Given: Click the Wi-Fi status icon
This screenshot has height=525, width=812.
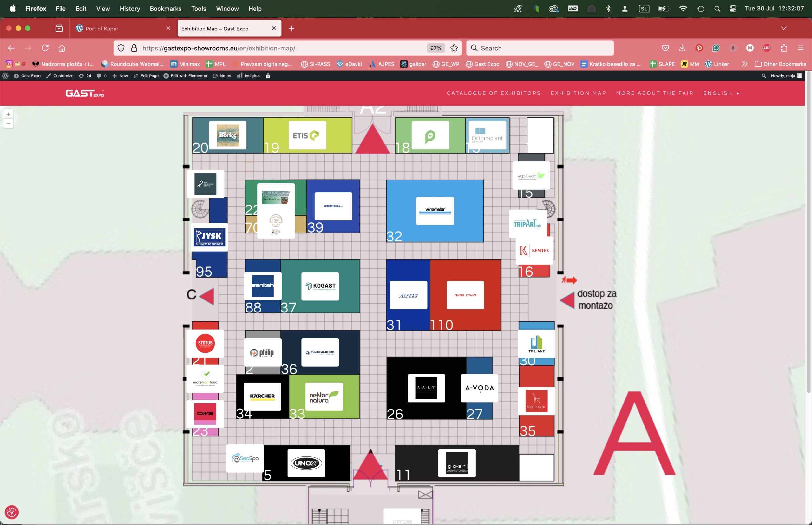Looking at the screenshot, I should coord(683,9).
